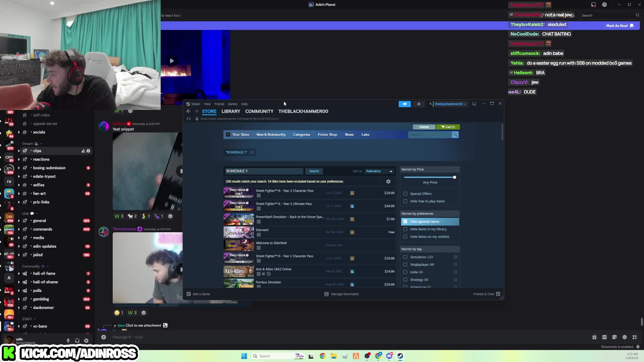Uncheck Hide ignored items
The height and width of the screenshot is (362, 644).
[406, 222]
